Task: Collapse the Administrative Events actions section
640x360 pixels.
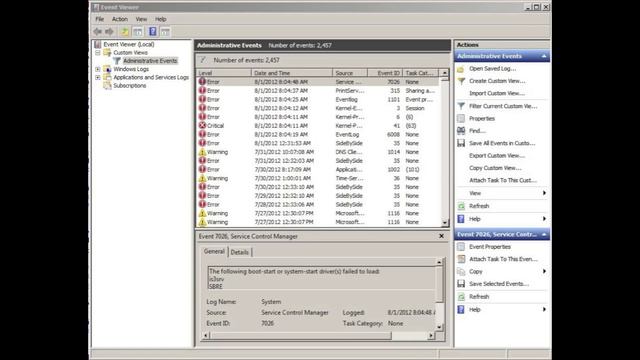Action: click(x=544, y=56)
